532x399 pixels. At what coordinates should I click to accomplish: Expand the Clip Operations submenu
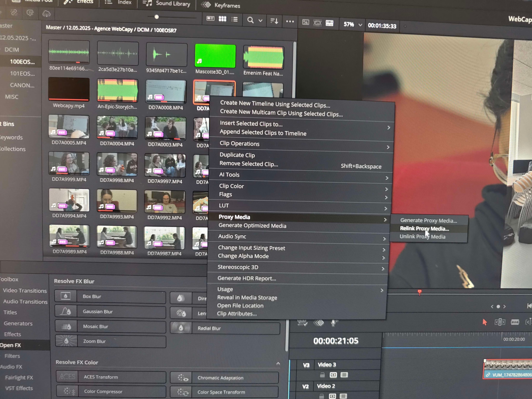coord(388,147)
